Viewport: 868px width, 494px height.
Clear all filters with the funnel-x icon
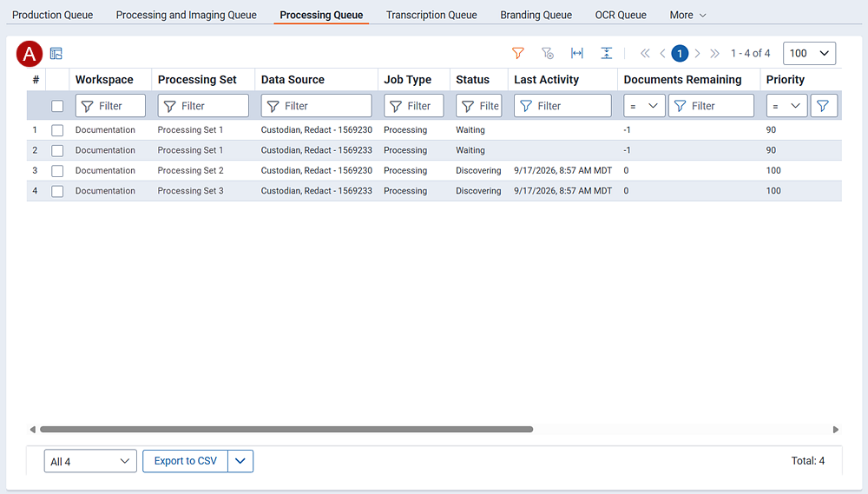pos(548,53)
